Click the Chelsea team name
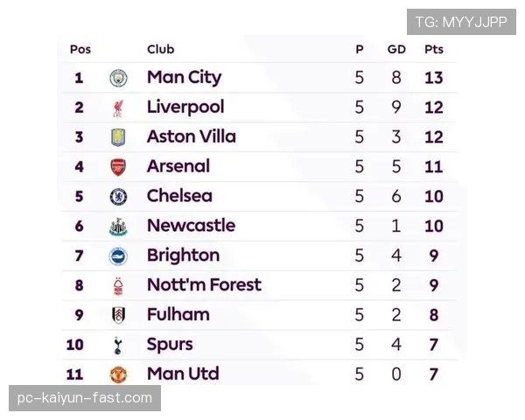Screen dimensions: 525x420 179,196
